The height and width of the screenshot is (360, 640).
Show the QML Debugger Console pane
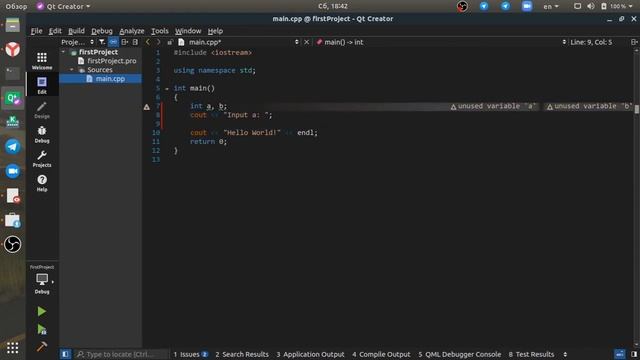point(459,354)
